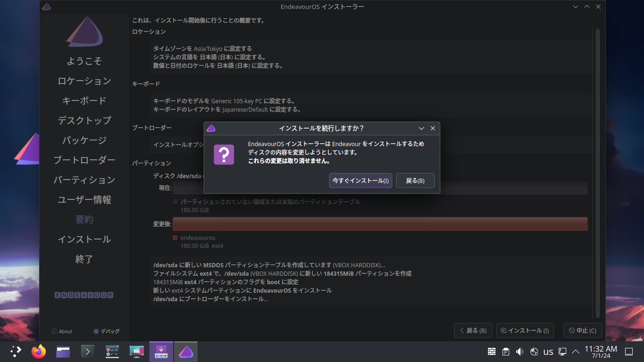The image size is (644, 362).
Task: Click the network globe tray icon
Action: 534,352
